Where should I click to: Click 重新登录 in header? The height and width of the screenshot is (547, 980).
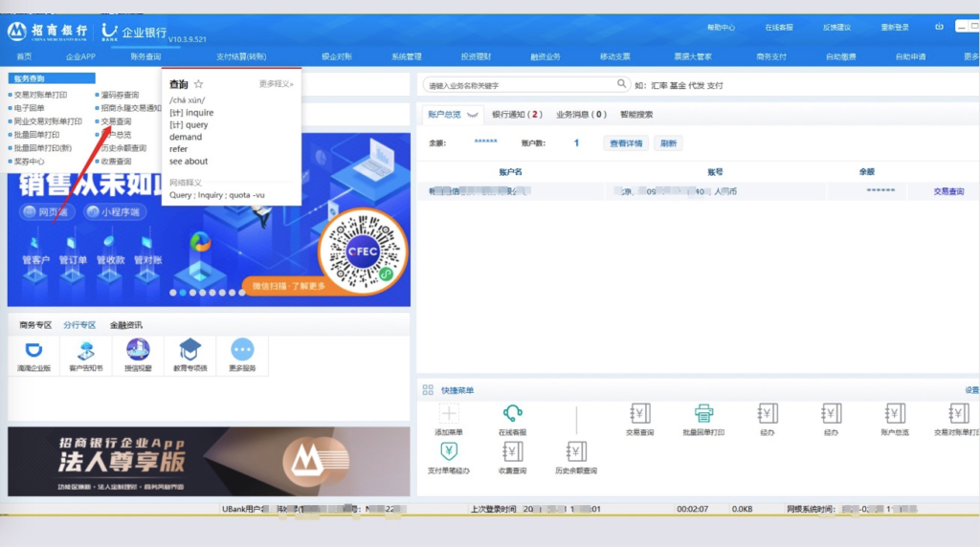coord(895,27)
